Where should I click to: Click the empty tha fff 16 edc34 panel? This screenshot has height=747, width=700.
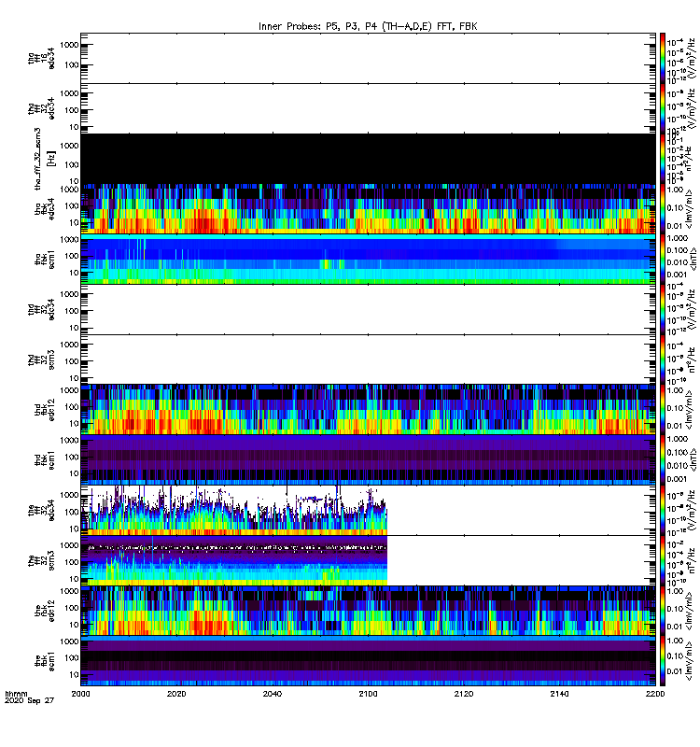pyautogui.click(x=368, y=58)
